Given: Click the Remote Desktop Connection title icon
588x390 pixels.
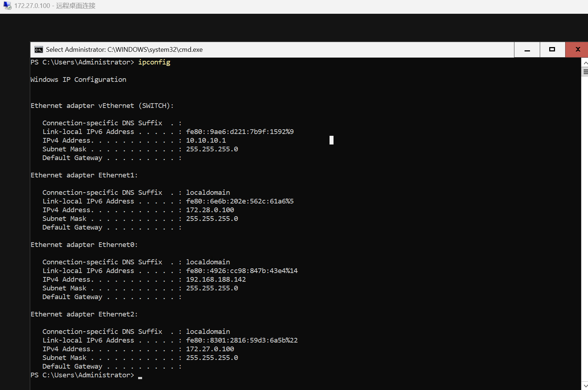Looking at the screenshot, I should pos(7,6).
